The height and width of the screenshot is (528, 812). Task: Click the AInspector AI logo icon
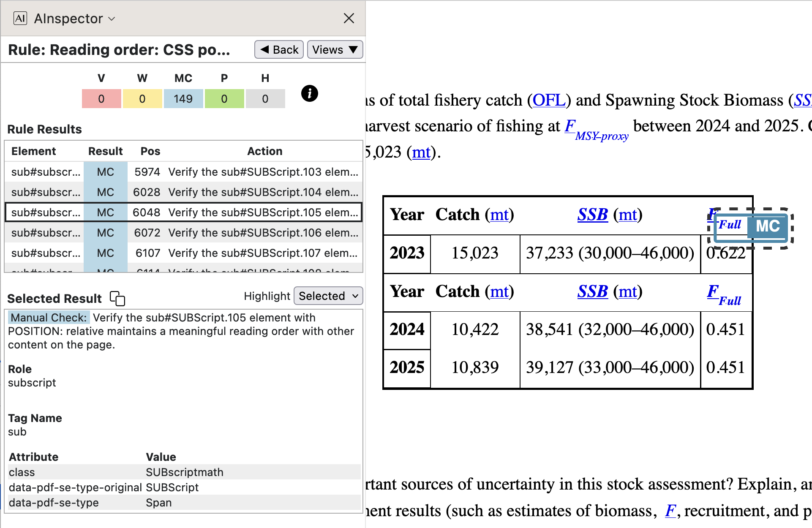click(20, 18)
